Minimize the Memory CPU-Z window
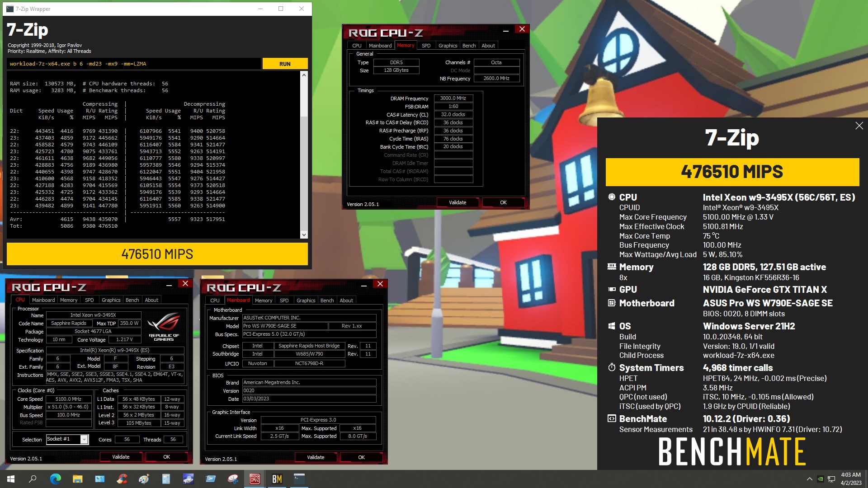Image resolution: width=868 pixels, height=488 pixels. [506, 30]
